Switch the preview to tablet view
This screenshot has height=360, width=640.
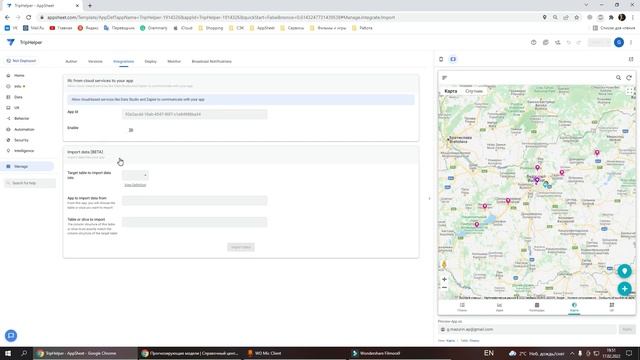tap(453, 59)
